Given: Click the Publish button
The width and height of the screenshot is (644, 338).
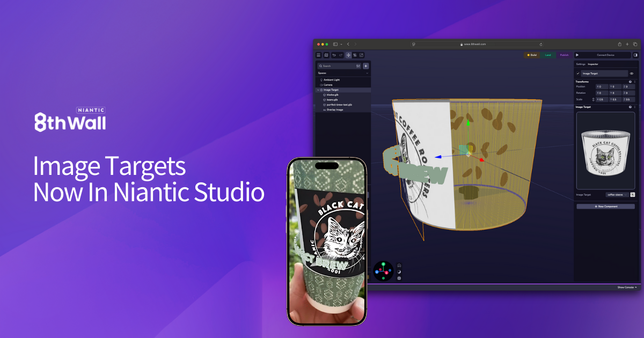Looking at the screenshot, I should coord(563,55).
